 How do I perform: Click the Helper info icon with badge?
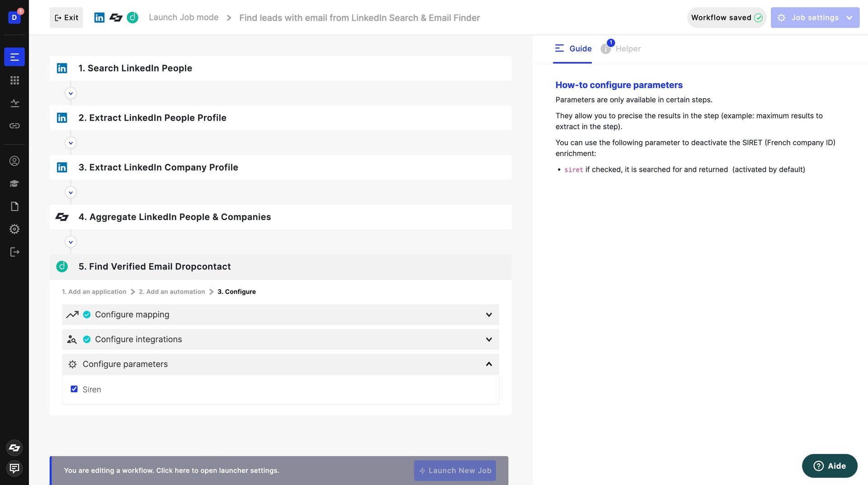[x=606, y=48]
